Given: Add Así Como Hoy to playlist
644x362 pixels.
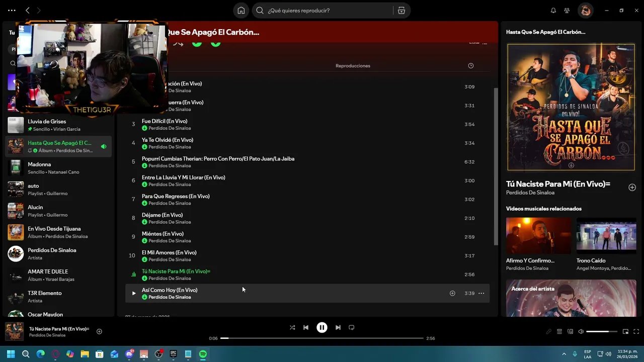Looking at the screenshot, I should pos(452,293).
